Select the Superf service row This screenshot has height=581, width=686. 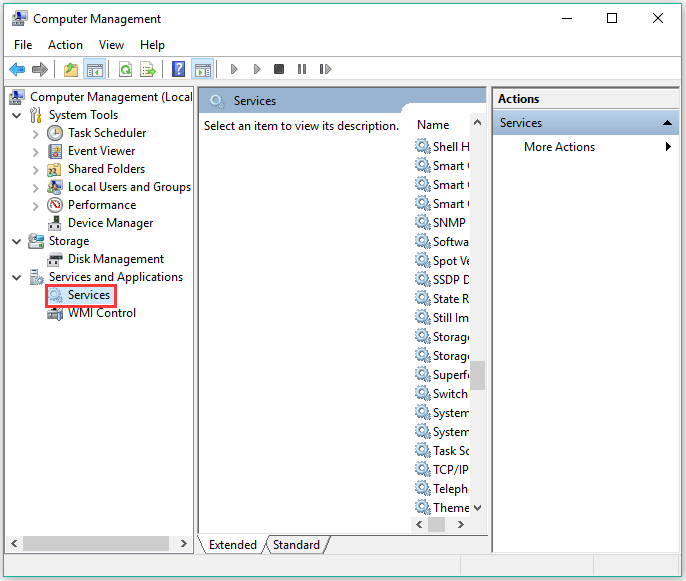click(x=442, y=375)
